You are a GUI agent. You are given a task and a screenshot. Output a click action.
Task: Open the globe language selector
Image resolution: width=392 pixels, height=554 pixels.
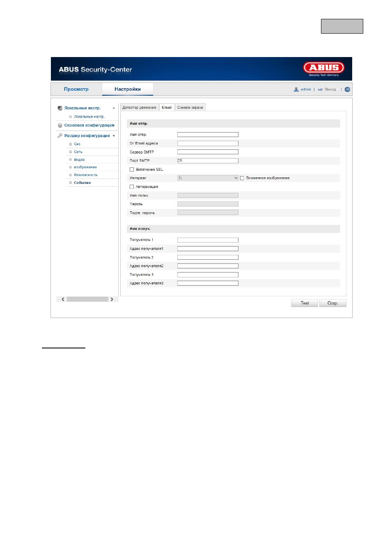pos(347,89)
